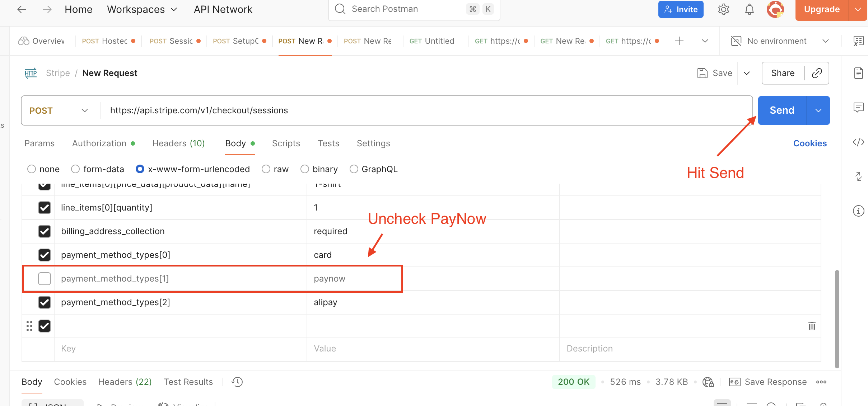Open the response Headers (22) tab
Image resolution: width=868 pixels, height=406 pixels.
click(125, 382)
